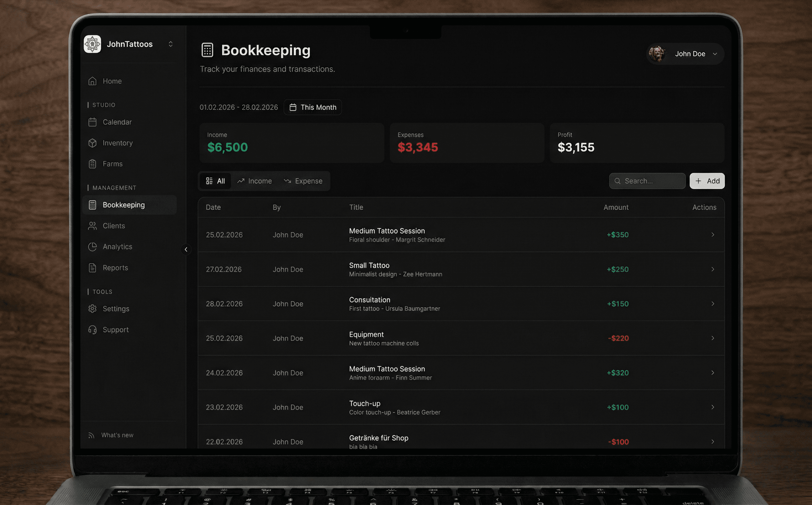This screenshot has width=812, height=505.
Task: Expand the Equipment transaction row chevron
Action: [712, 338]
